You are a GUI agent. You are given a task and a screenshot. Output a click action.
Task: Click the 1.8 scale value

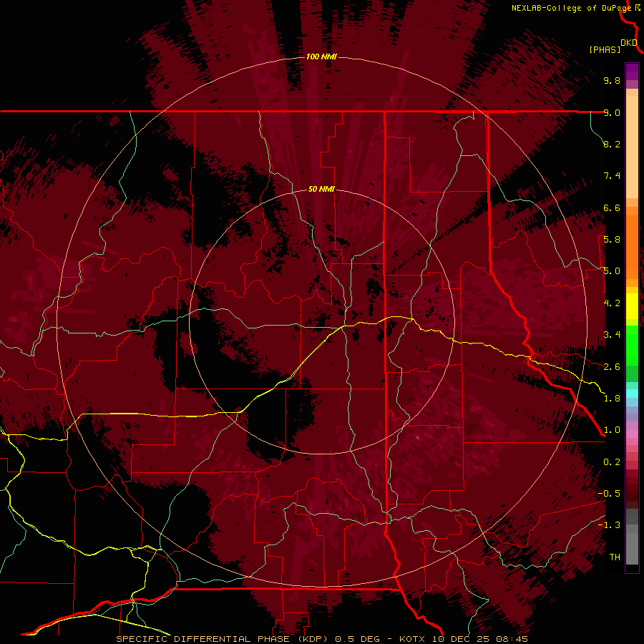click(x=612, y=399)
